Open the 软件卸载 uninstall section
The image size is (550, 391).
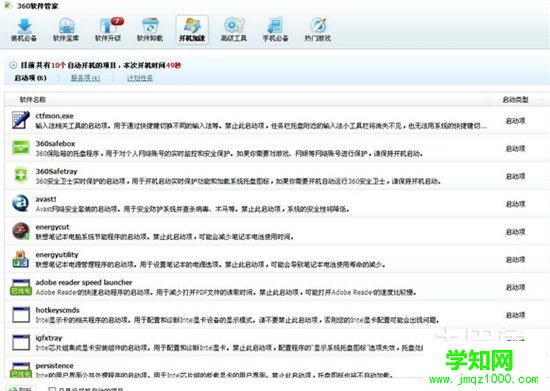click(x=150, y=31)
